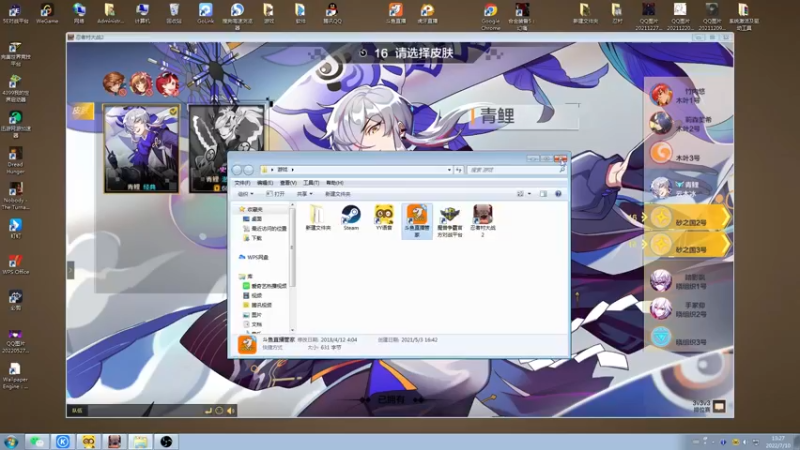
Task: Collapse the 收藏夹 favorites group
Action: [235, 209]
